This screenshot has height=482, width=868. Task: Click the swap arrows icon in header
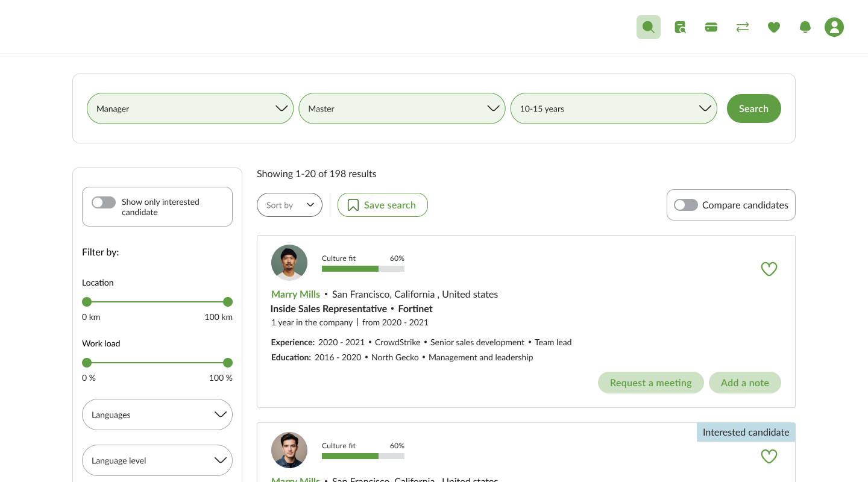743,27
